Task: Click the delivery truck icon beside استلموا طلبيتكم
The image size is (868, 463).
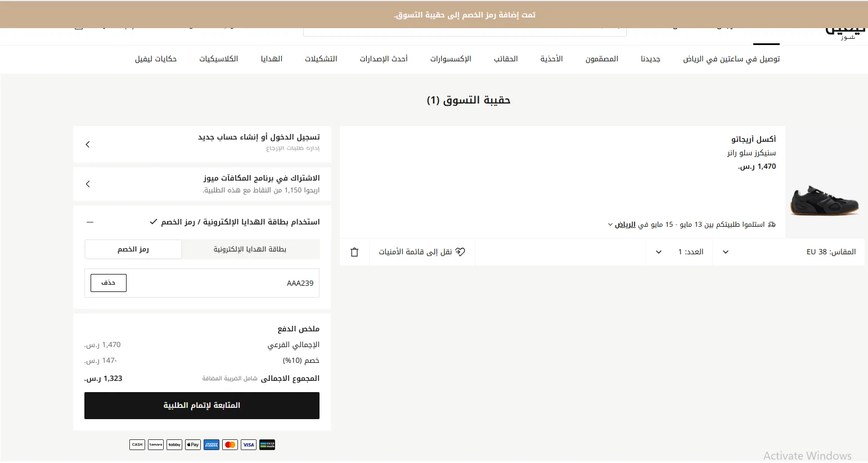Action: pyautogui.click(x=772, y=224)
